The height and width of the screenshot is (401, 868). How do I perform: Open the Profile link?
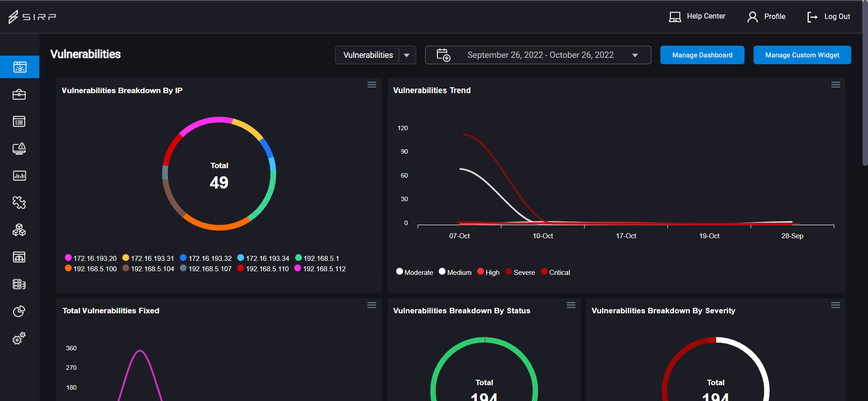(774, 16)
